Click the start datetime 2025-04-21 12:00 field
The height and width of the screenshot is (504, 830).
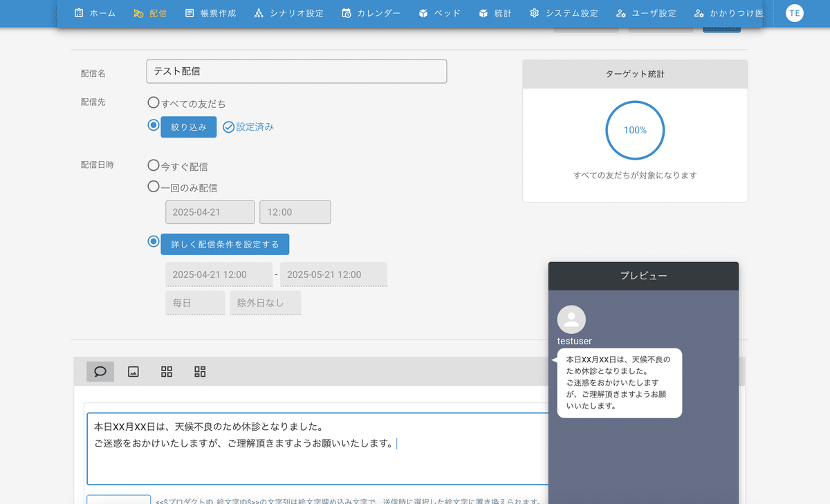coord(219,274)
